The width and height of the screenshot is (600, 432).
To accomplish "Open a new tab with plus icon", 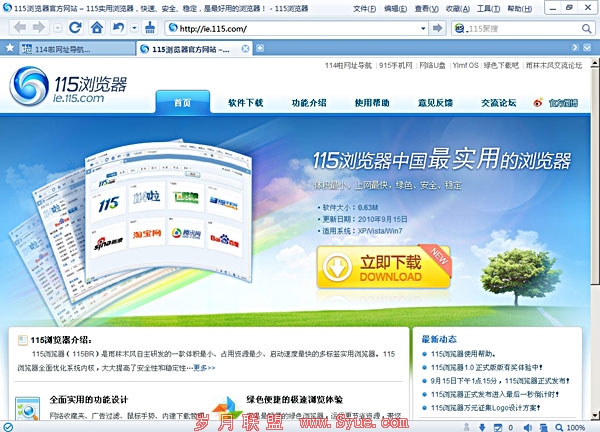I will [260, 48].
